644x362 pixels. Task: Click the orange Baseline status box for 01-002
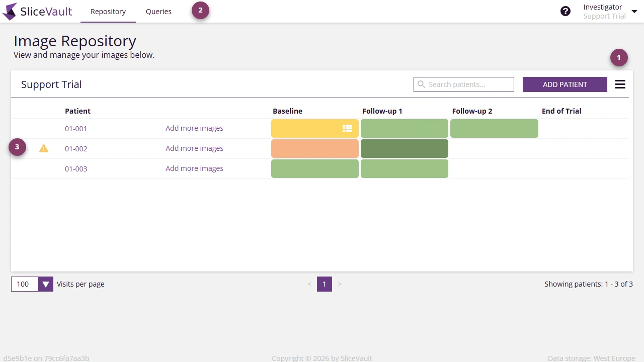[314, 148]
